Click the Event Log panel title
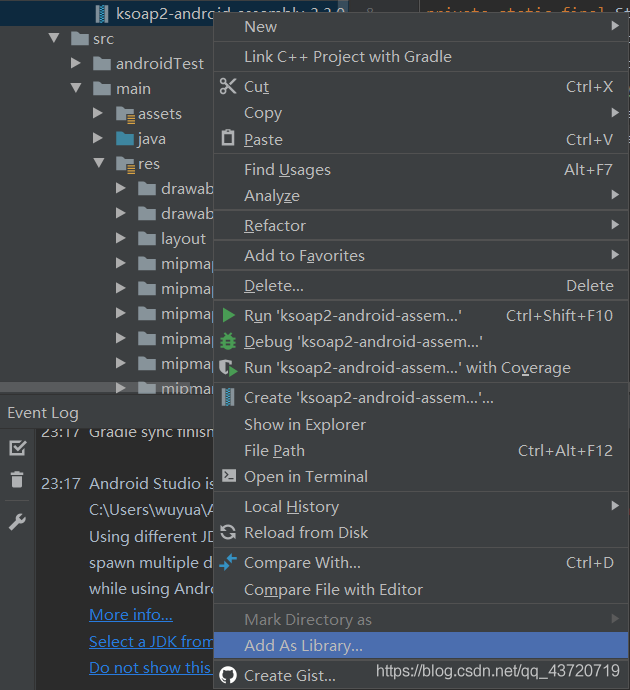 pos(43,413)
